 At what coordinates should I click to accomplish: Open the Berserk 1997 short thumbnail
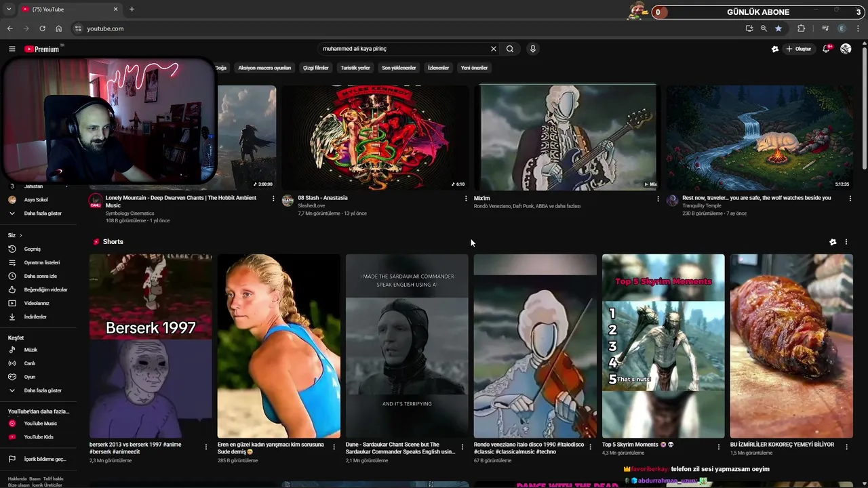pos(151,346)
